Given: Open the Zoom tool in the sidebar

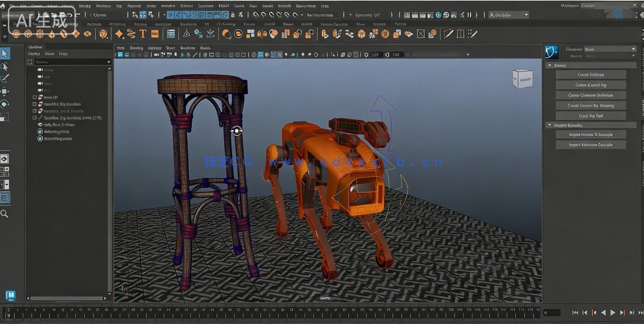Looking at the screenshot, I should coord(5,213).
